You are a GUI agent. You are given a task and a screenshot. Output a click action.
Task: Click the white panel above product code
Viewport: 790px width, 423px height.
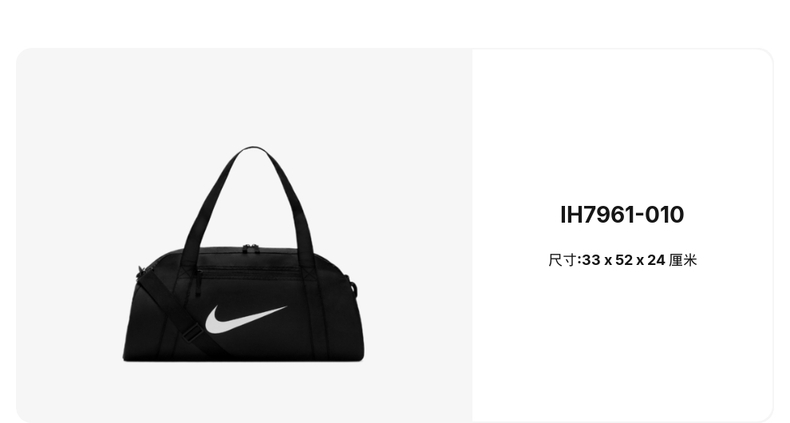(x=622, y=126)
